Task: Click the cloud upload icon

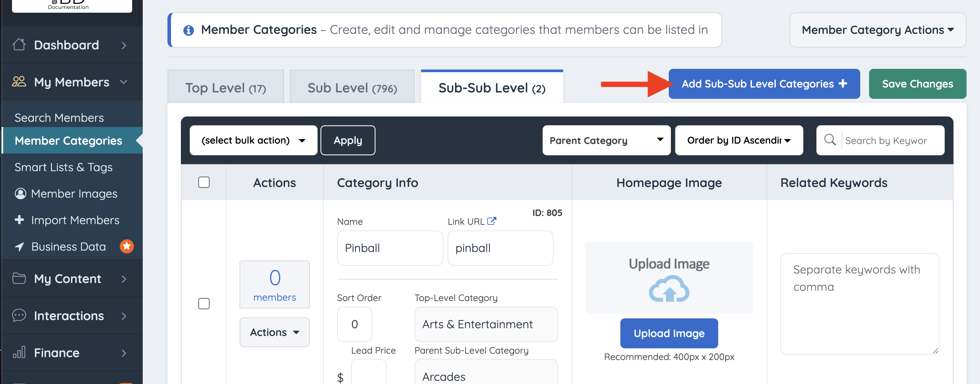Action: pyautogui.click(x=668, y=289)
